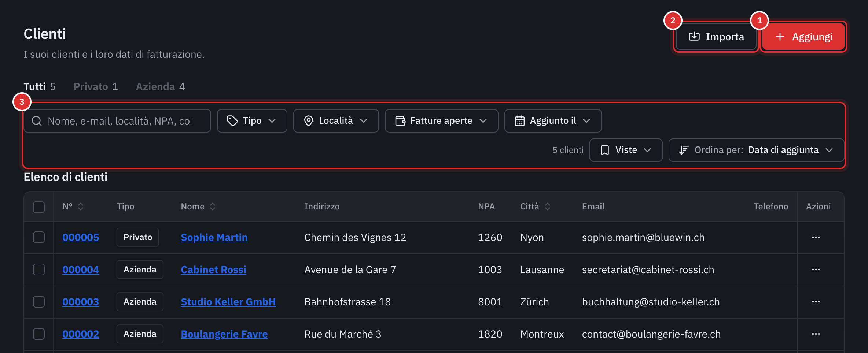Open client number 000005 link
Screen dimensions: 868x353
click(81, 237)
